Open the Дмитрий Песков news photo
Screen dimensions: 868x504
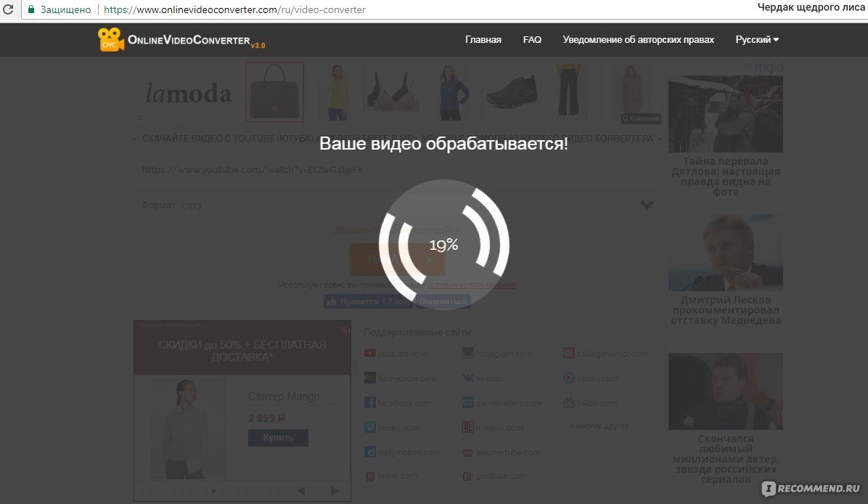pos(725,253)
